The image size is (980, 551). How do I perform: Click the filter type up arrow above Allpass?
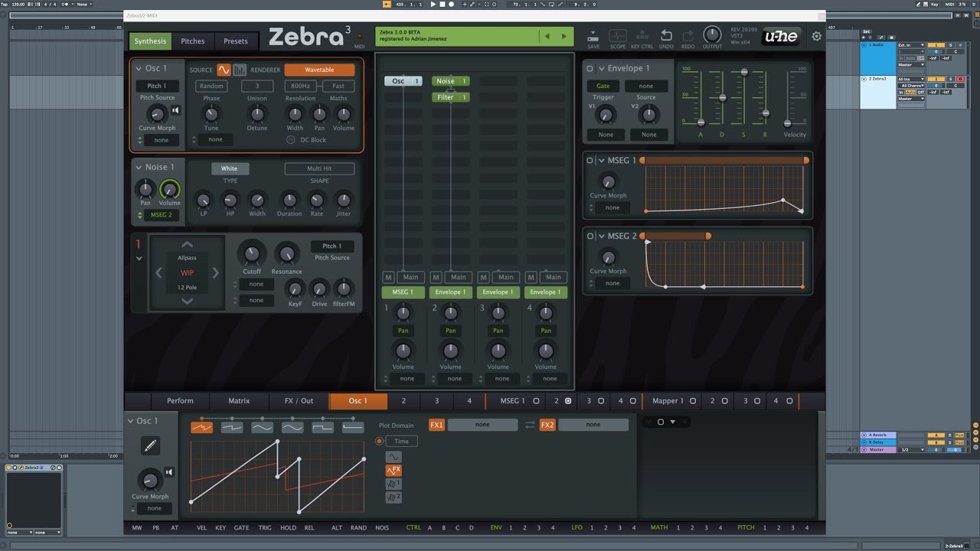click(x=187, y=246)
